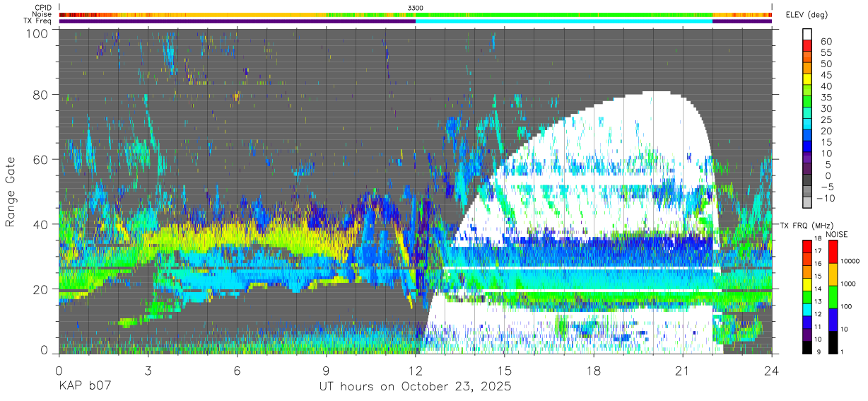Click the y-axis tick label 60
The image size is (868, 401).
41,160
